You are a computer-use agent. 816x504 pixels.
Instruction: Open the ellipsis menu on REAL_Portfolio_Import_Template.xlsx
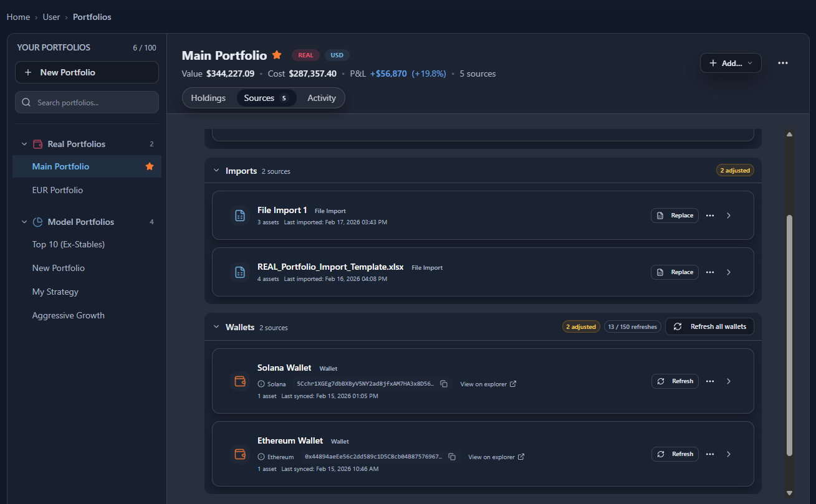pos(710,272)
